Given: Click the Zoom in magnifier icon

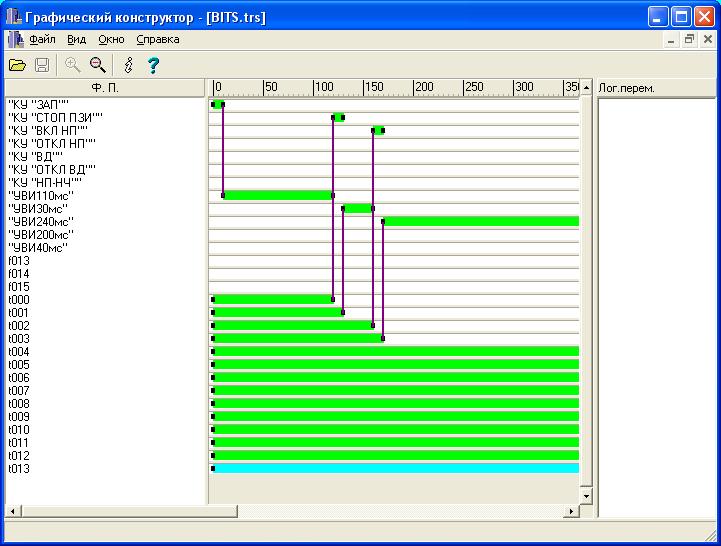Looking at the screenshot, I should click(x=72, y=65).
